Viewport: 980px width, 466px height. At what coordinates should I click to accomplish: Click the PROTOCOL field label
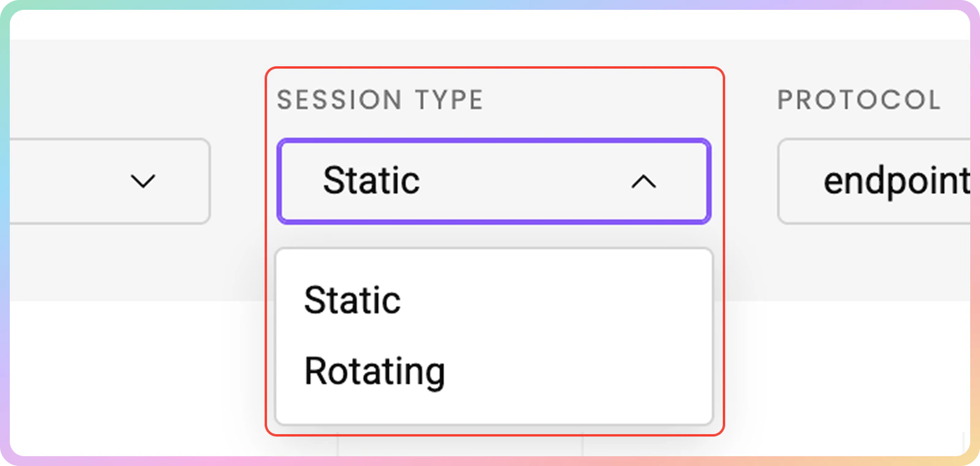point(859,100)
